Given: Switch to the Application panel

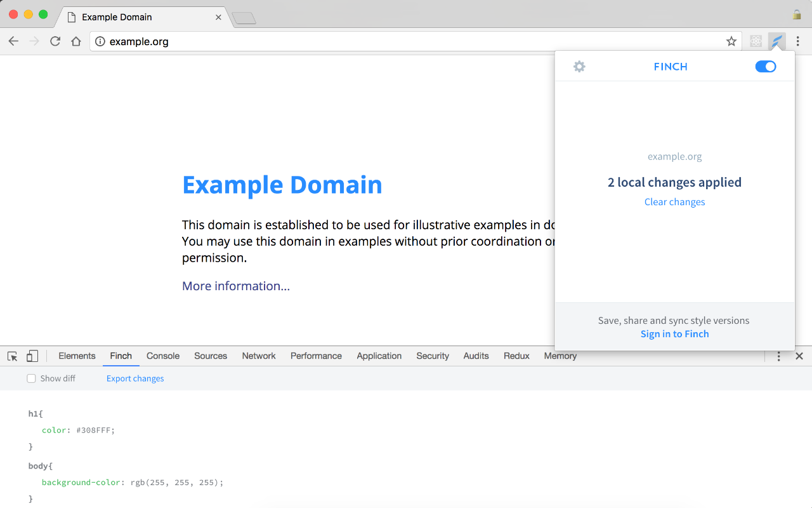Looking at the screenshot, I should click(x=379, y=356).
